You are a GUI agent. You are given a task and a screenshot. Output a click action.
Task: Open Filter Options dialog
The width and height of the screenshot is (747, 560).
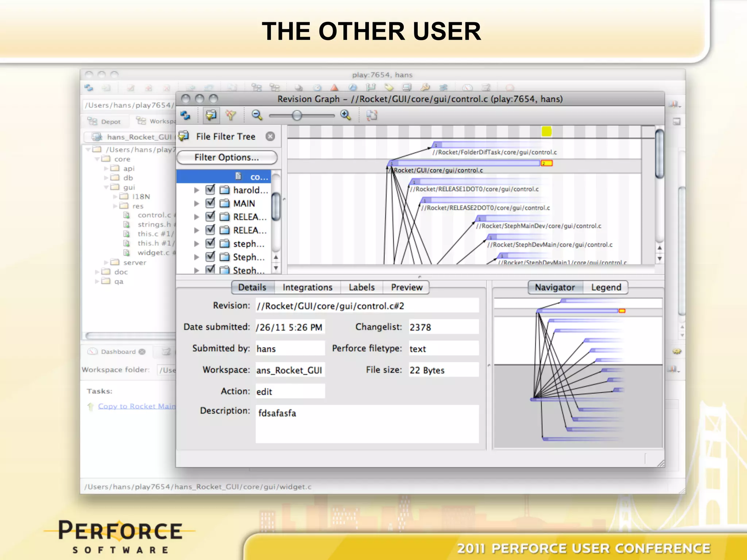(x=227, y=157)
